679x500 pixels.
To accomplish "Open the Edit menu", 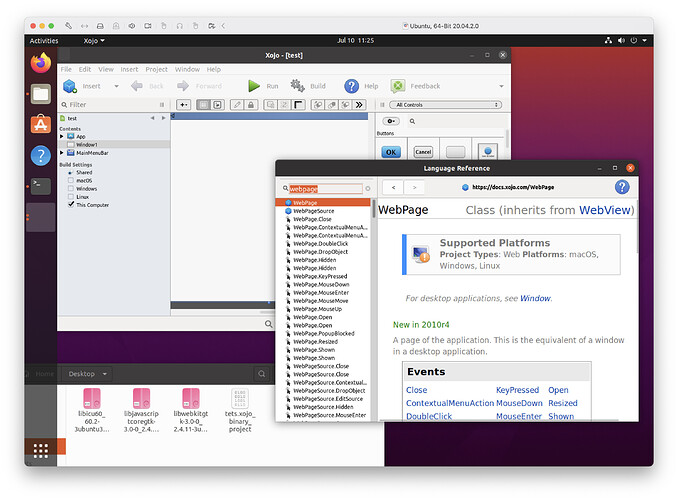I will [84, 69].
